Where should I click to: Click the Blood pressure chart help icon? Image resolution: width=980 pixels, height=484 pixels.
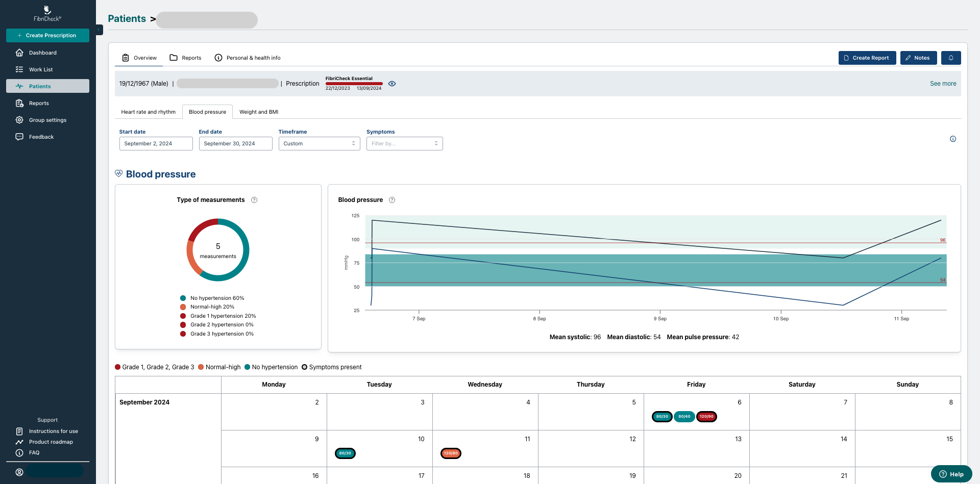(392, 200)
